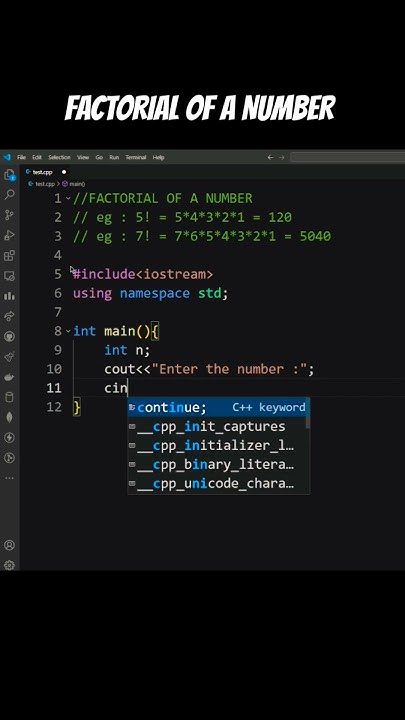
Task: Open the database cylinder view in the activity bar
Action: click(9, 397)
